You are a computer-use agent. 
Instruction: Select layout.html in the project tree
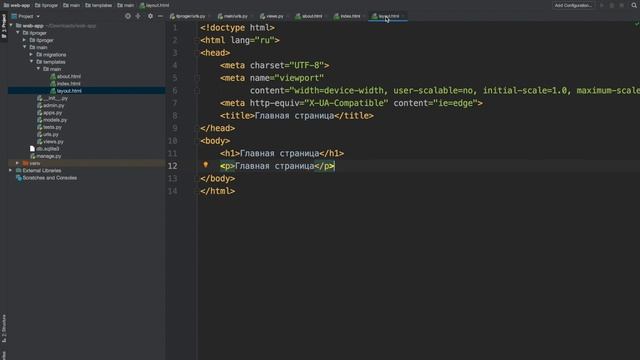66,91
